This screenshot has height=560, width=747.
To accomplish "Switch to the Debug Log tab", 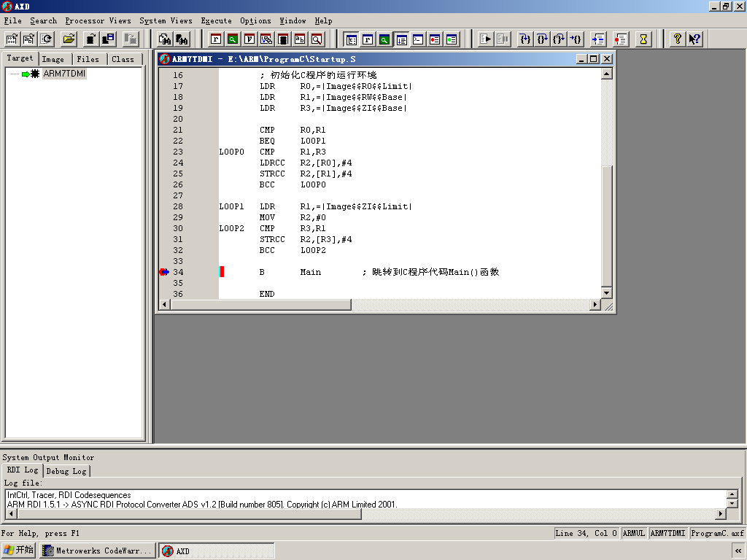I will (66, 471).
